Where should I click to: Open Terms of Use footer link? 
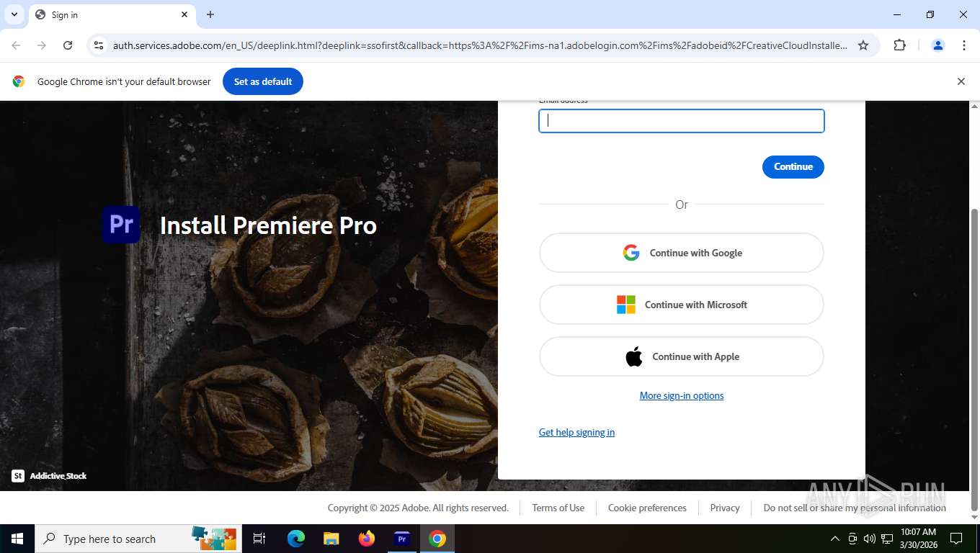click(558, 508)
